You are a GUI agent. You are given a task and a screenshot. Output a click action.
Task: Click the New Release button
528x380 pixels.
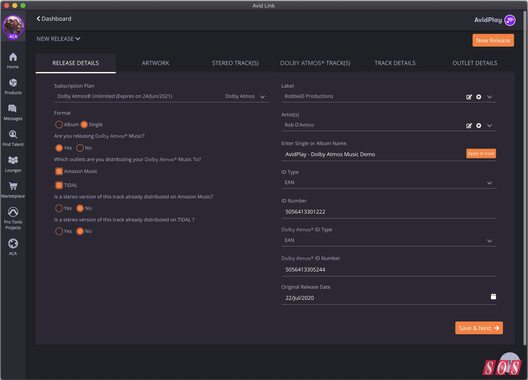point(493,40)
